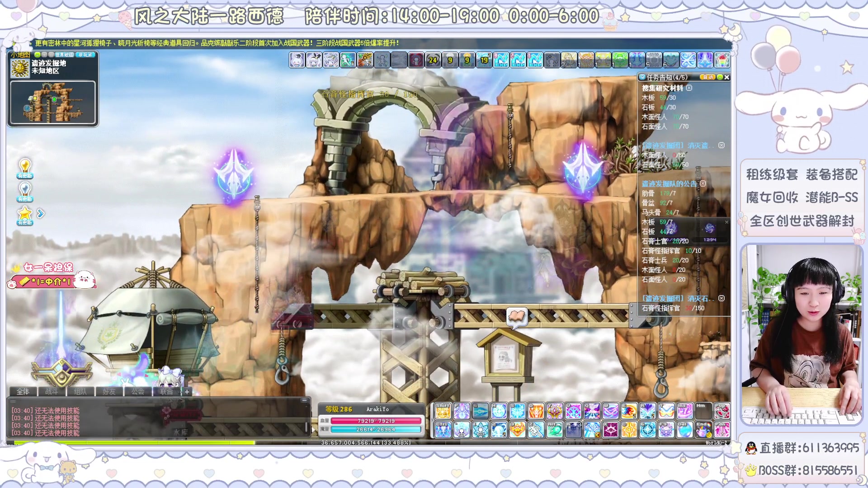The height and width of the screenshot is (488, 868).
Task: Remove 搜集研究材料 quest from tracker
Action: coord(689,88)
